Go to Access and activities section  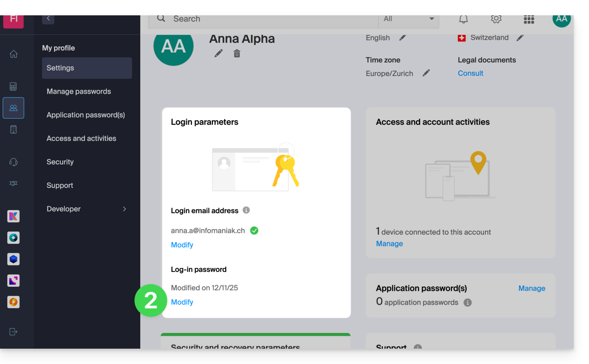[81, 139]
